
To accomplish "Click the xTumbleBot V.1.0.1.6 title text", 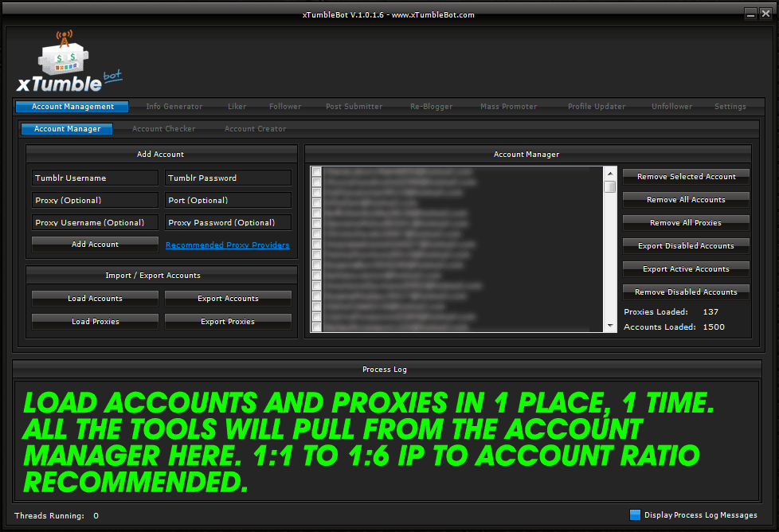I will [x=343, y=15].
